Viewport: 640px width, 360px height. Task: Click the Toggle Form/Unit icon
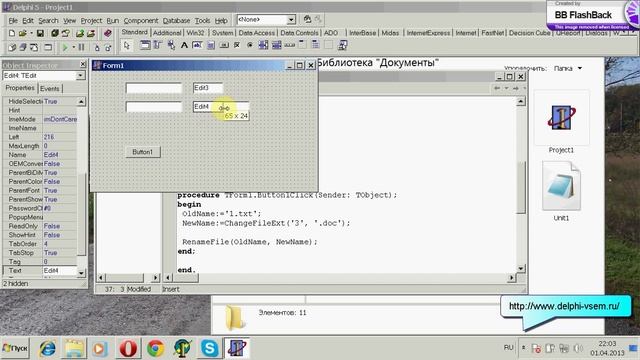34,47
